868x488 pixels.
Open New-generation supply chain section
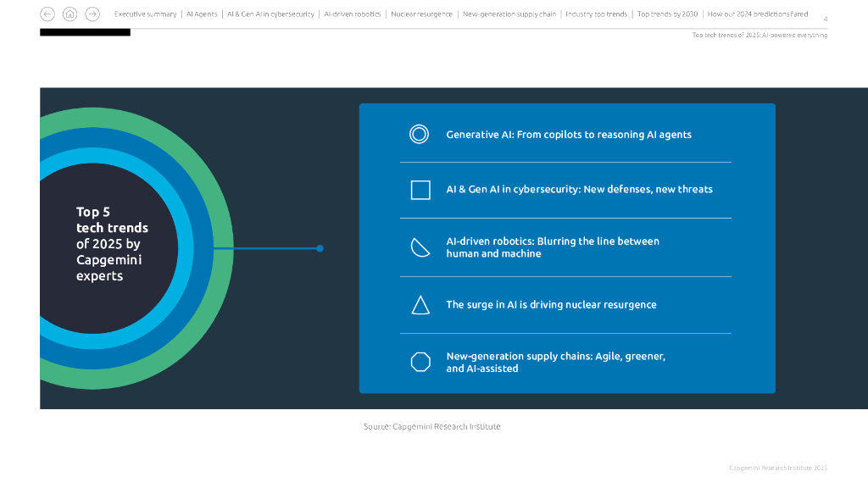(x=509, y=14)
